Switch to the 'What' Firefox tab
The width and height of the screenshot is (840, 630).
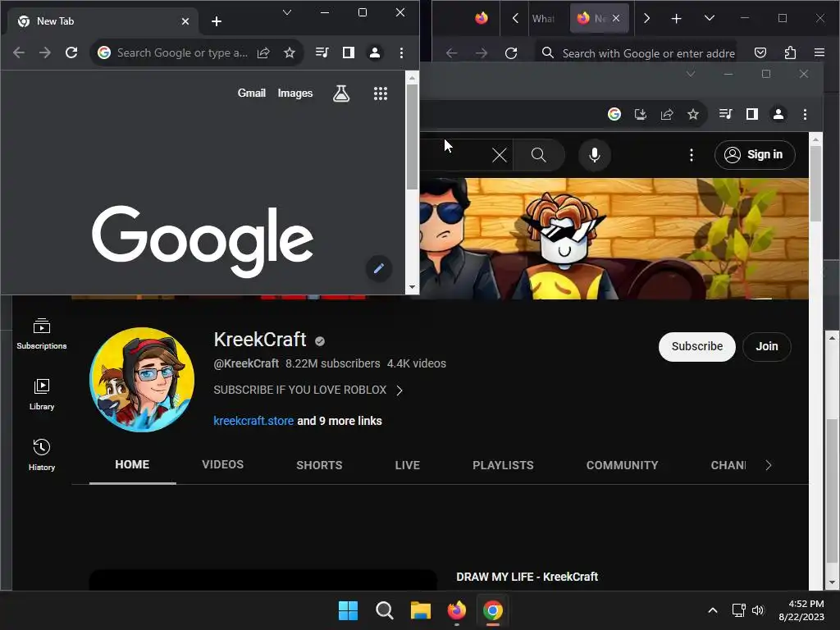(x=543, y=19)
